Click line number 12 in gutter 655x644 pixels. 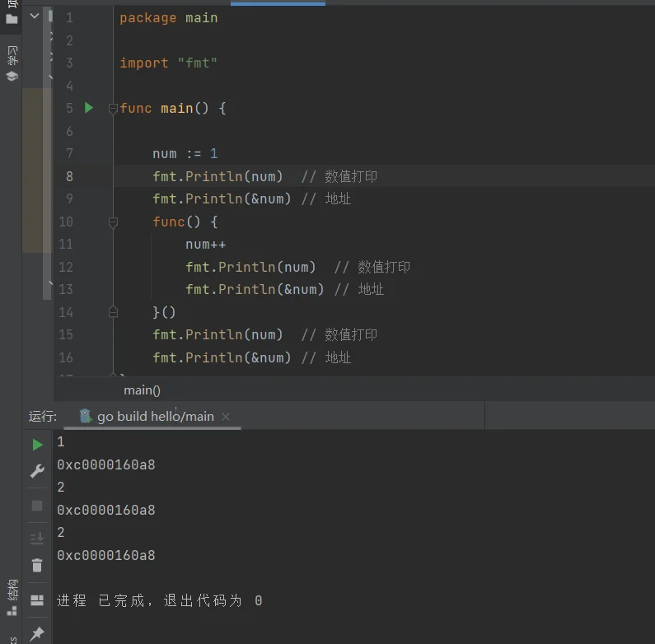(66, 267)
